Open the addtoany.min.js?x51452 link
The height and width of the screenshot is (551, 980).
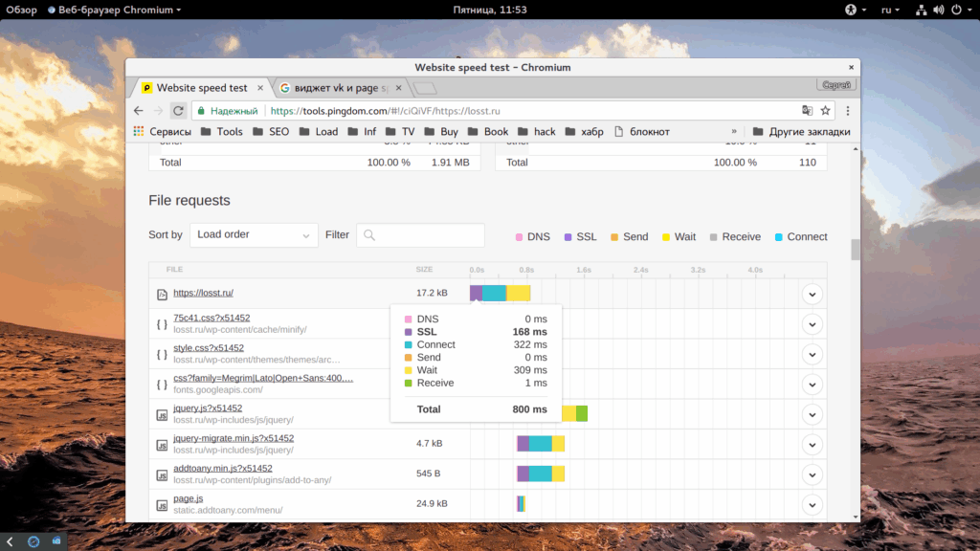[222, 468]
